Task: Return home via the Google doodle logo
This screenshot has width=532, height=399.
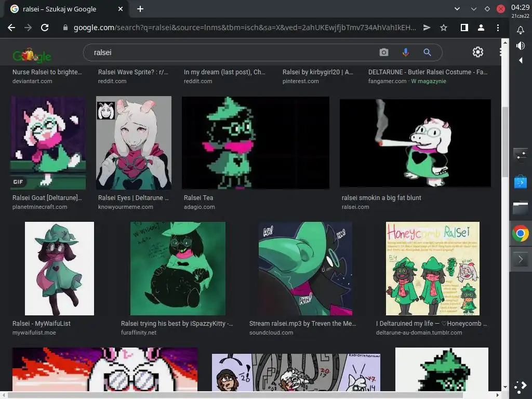Action: click(x=32, y=55)
